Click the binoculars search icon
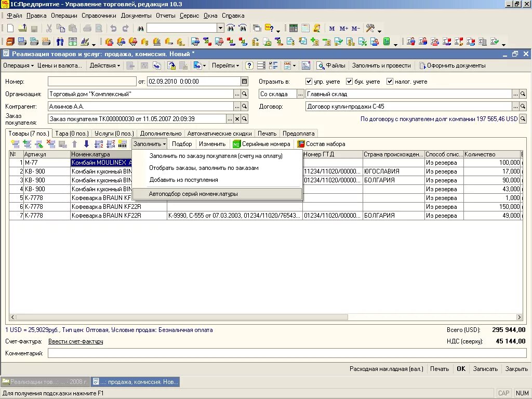This screenshot has width=532, height=399. click(x=140, y=29)
